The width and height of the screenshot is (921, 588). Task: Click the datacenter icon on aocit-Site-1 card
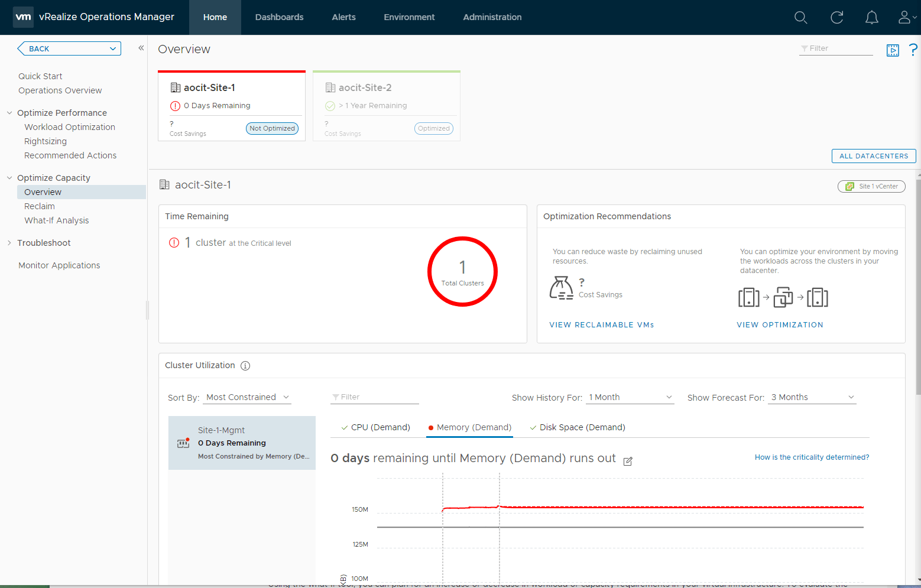[176, 87]
